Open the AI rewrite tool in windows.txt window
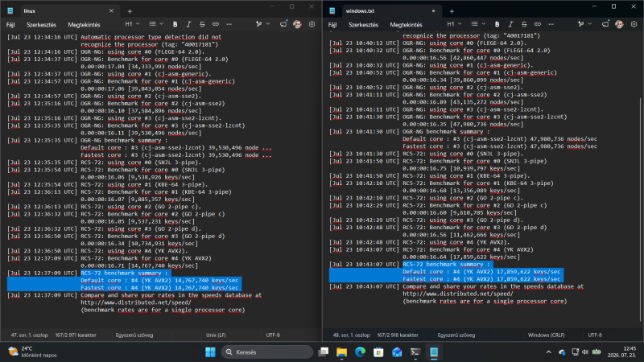Viewport: 644px width, 362px height. [580, 24]
